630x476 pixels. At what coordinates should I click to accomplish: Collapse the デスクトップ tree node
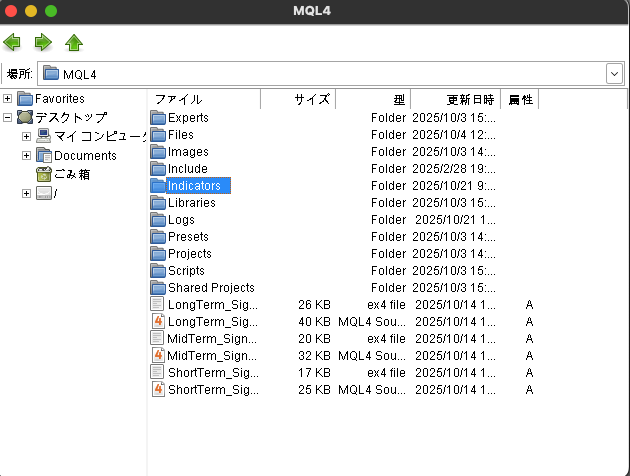click(7, 117)
